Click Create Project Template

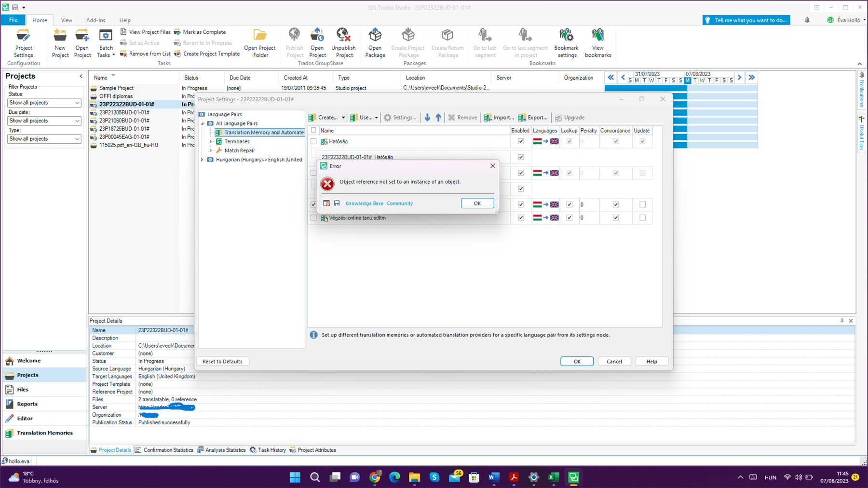[207, 54]
